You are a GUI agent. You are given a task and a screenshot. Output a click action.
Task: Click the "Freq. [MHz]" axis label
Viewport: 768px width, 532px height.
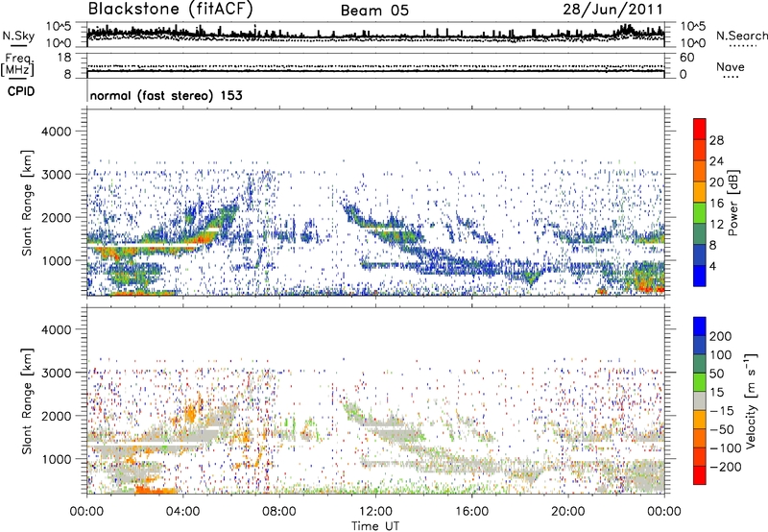[17, 64]
